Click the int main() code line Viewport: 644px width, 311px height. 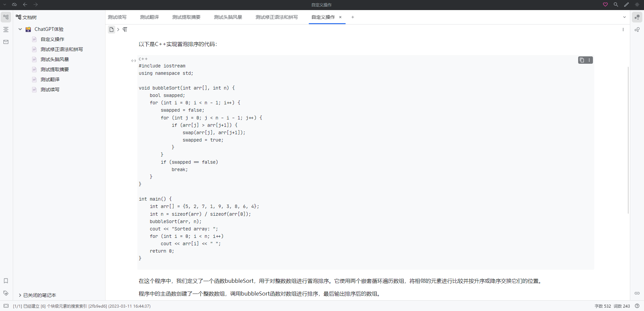[x=155, y=199]
